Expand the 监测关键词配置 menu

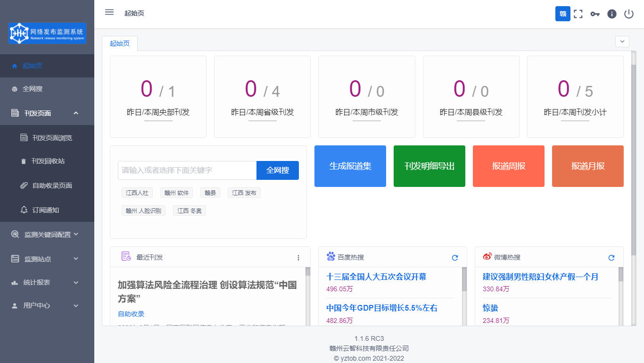click(x=47, y=234)
